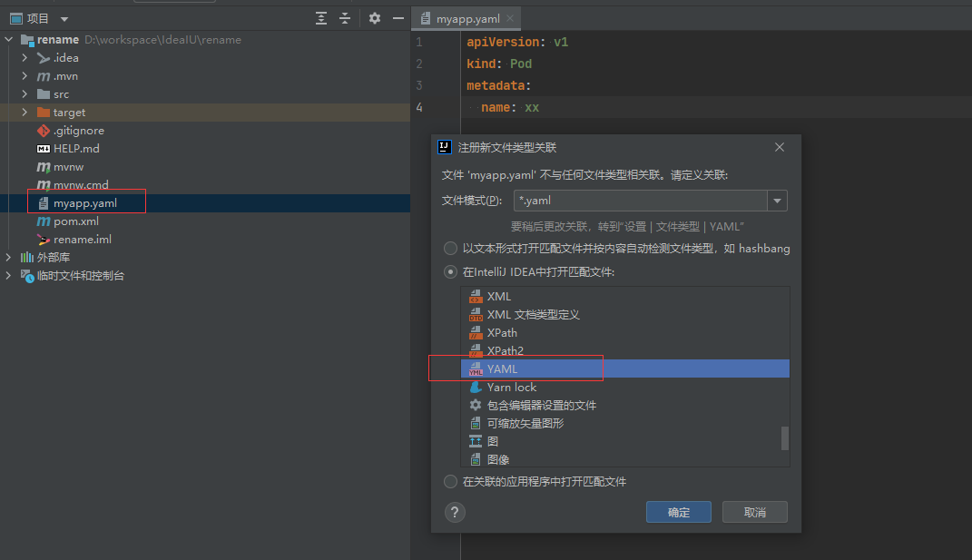The image size is (972, 560).
Task: Click the .mvn maven folder icon
Action: click(44, 76)
